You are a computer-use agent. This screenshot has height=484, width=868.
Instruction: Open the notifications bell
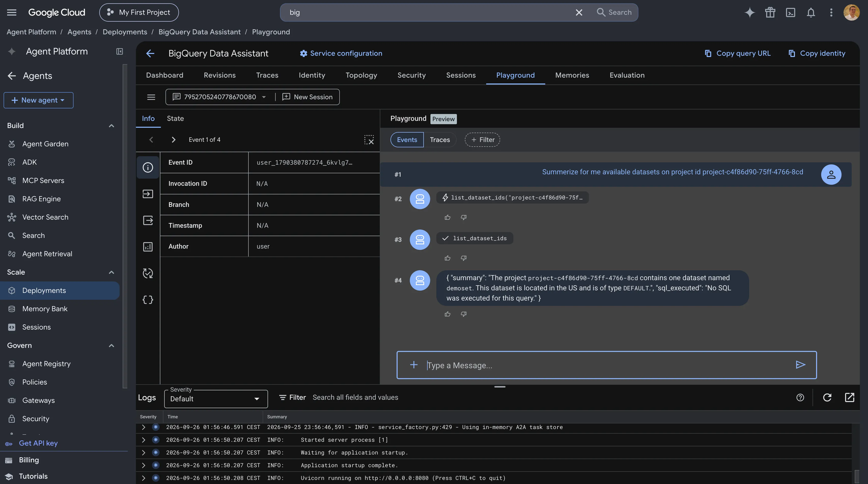tap(811, 12)
